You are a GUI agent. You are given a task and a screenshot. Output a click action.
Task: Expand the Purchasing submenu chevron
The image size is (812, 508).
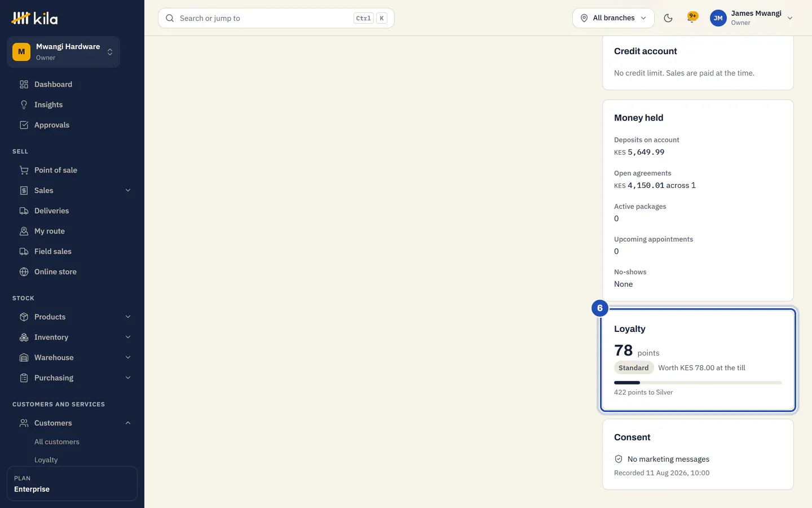tap(128, 378)
